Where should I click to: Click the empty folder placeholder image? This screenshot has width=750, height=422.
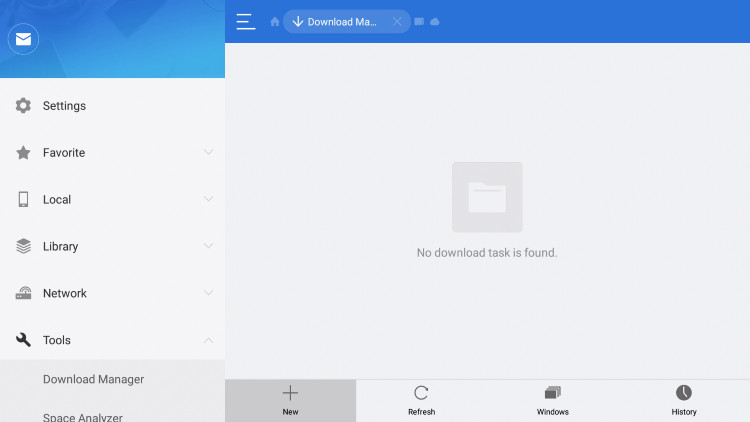(487, 197)
